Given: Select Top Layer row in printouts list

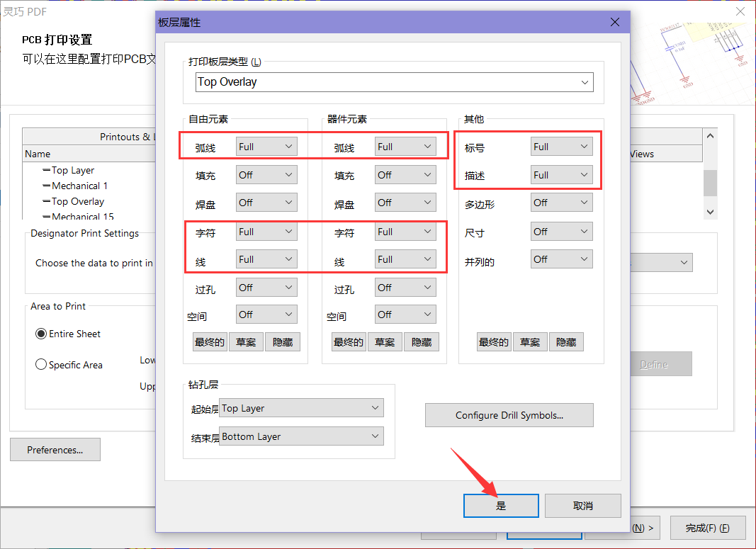Looking at the screenshot, I should coord(73,170).
